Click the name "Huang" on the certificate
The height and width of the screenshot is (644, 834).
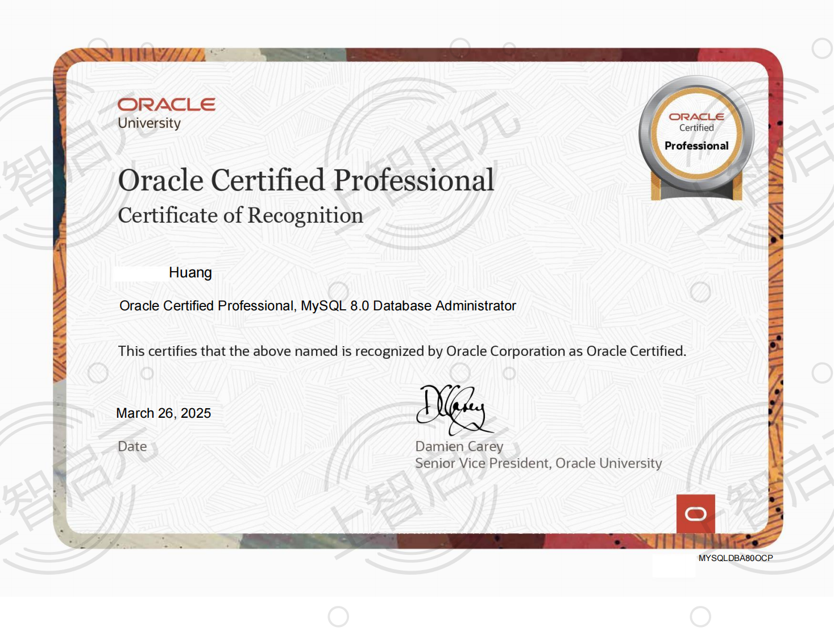190,273
